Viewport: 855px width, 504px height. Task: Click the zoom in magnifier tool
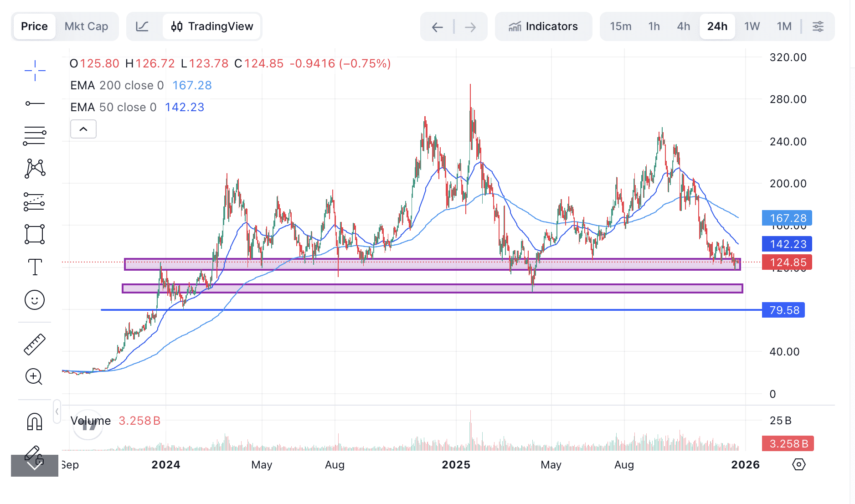pos(35,377)
